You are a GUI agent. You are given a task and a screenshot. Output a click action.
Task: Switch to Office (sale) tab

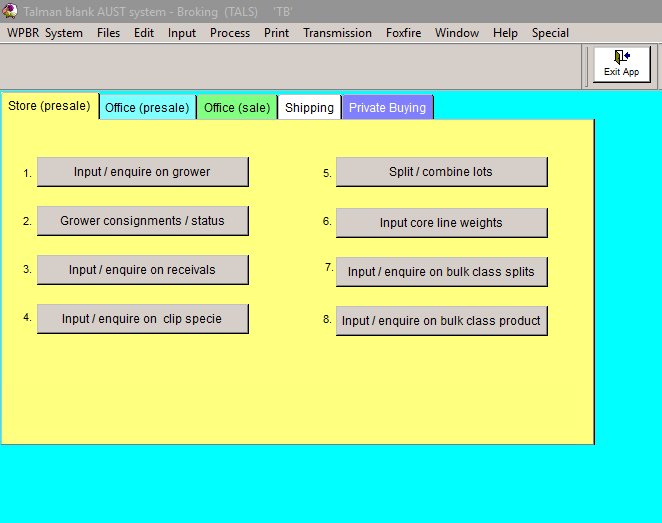coord(237,108)
